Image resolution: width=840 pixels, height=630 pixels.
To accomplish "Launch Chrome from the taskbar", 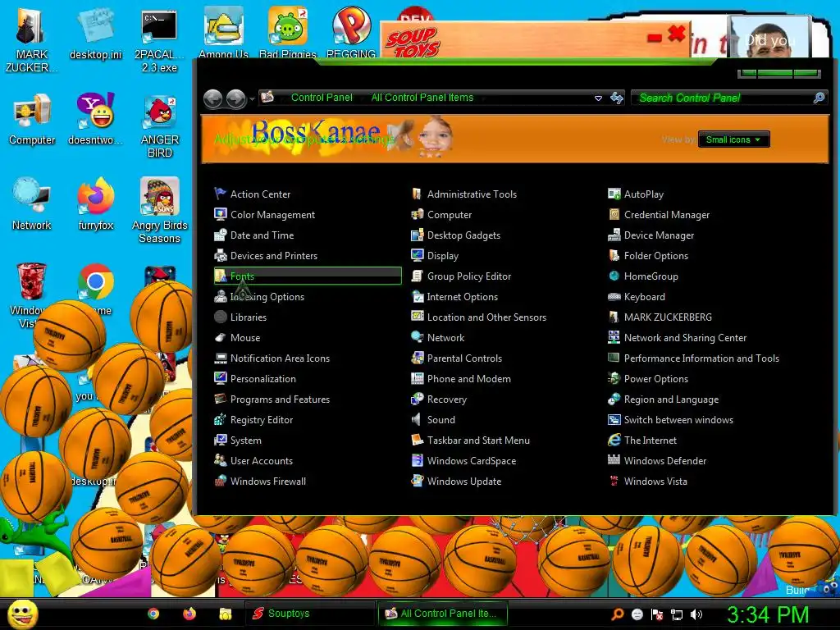I will pyautogui.click(x=153, y=614).
